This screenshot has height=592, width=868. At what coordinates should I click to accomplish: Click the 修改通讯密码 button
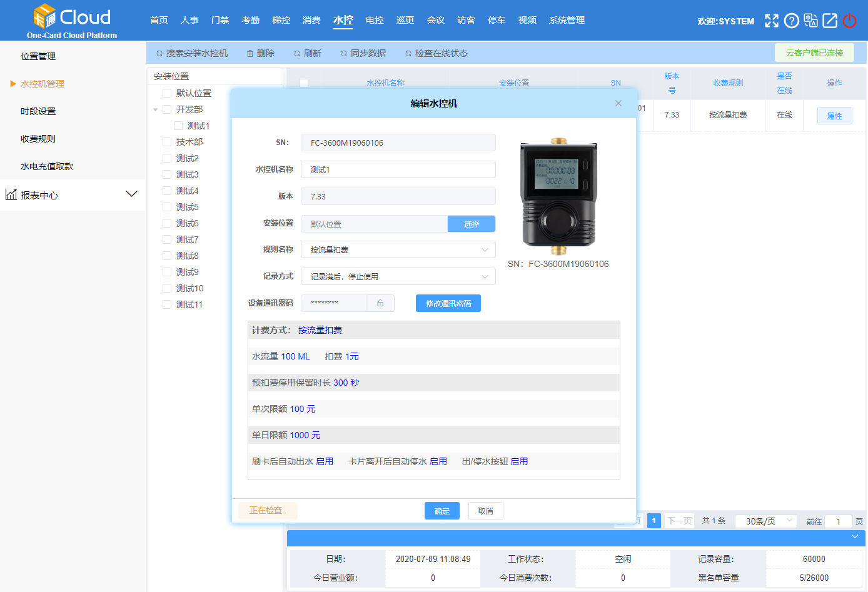point(448,303)
